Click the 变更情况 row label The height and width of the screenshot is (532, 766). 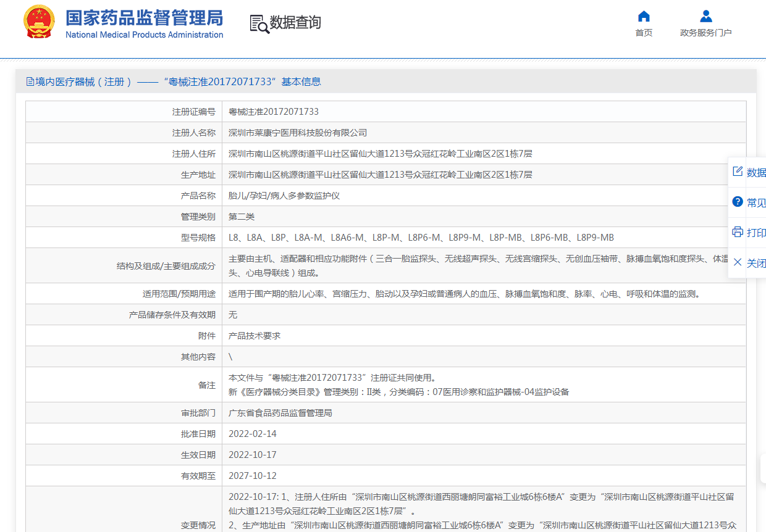(198, 525)
